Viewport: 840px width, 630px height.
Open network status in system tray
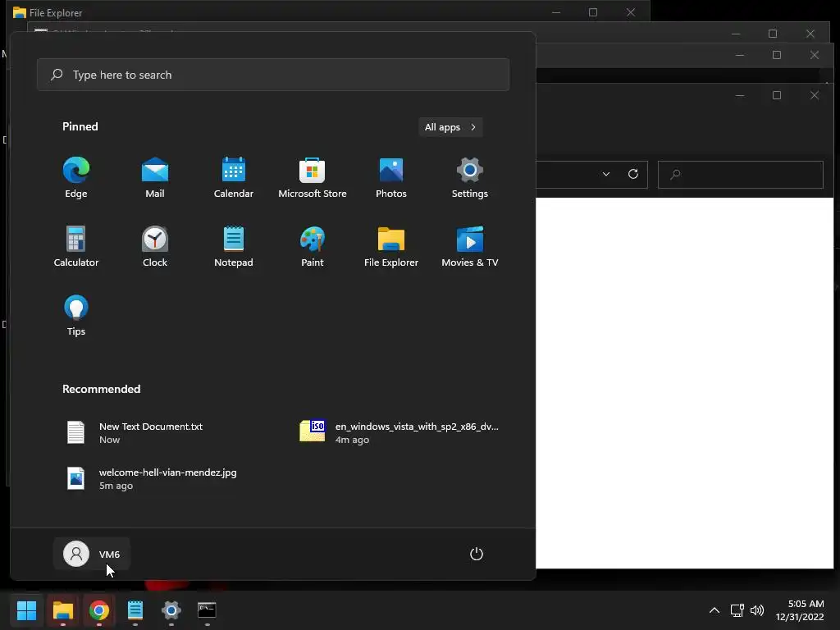(737, 610)
